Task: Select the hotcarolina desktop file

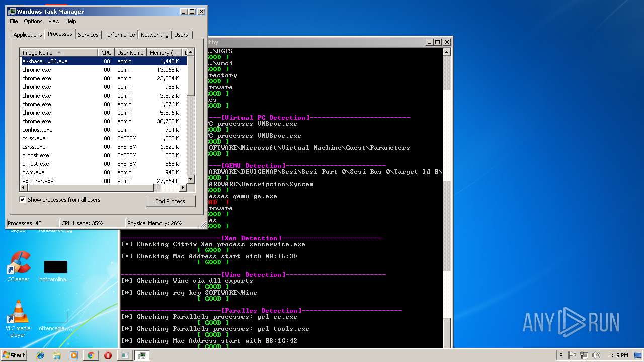Action: (x=55, y=270)
